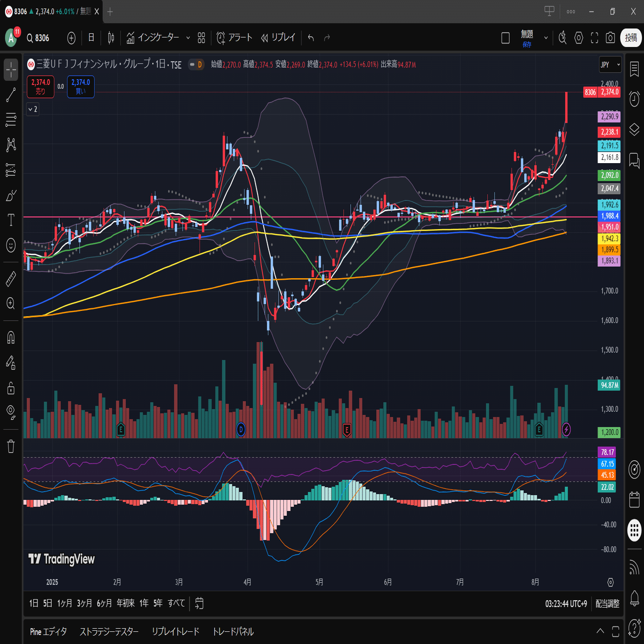Start bar replay with リプレイ
The width and height of the screenshot is (644, 644).
278,37
